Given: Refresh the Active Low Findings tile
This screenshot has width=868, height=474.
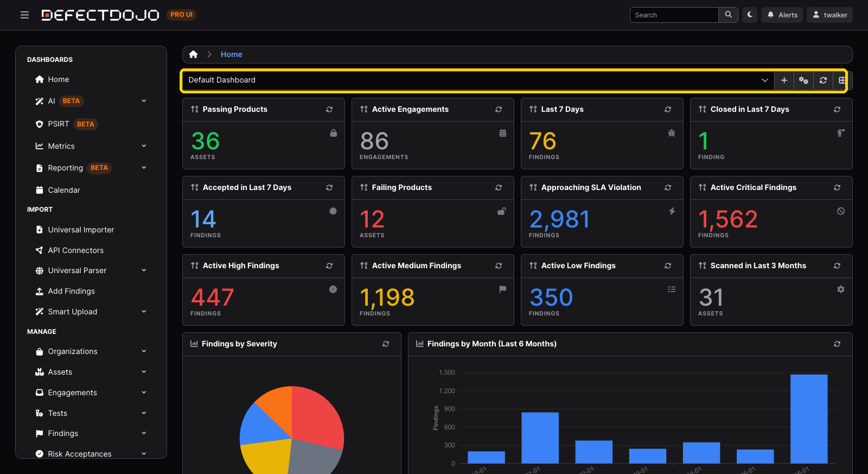Looking at the screenshot, I should click(x=668, y=266).
